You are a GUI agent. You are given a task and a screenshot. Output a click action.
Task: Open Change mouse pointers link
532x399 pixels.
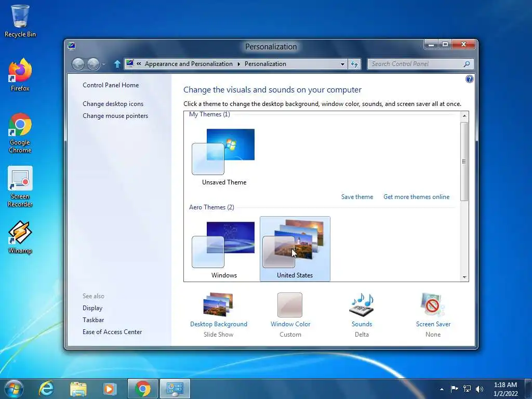[x=115, y=116]
